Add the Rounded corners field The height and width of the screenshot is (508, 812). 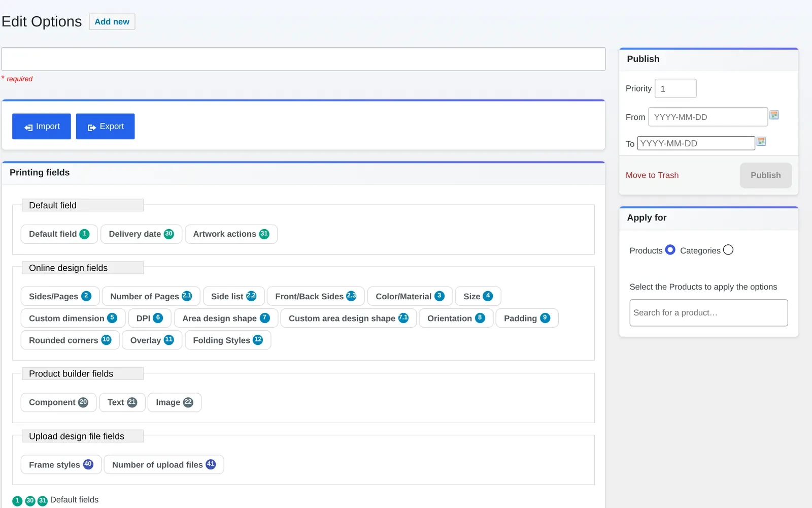(70, 340)
